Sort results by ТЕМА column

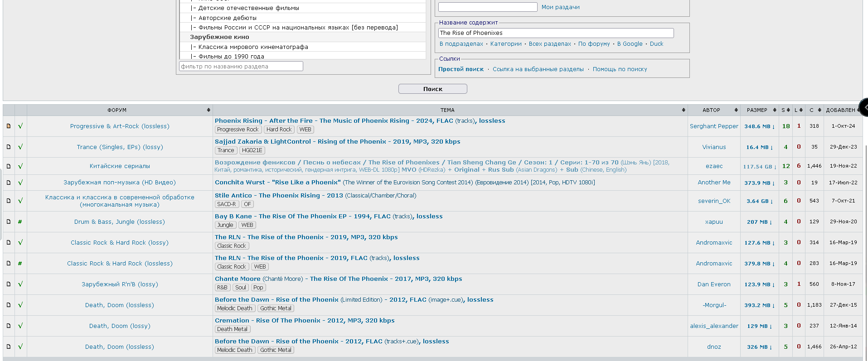pos(450,110)
